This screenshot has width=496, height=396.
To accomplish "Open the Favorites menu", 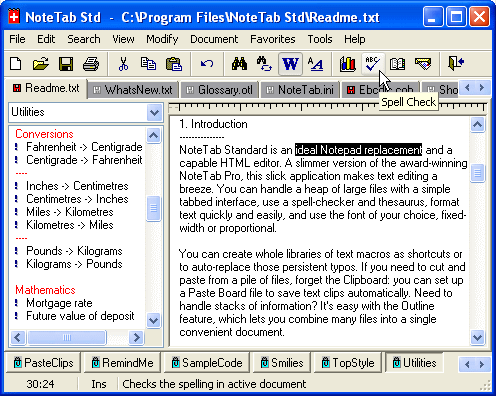I will [273, 39].
